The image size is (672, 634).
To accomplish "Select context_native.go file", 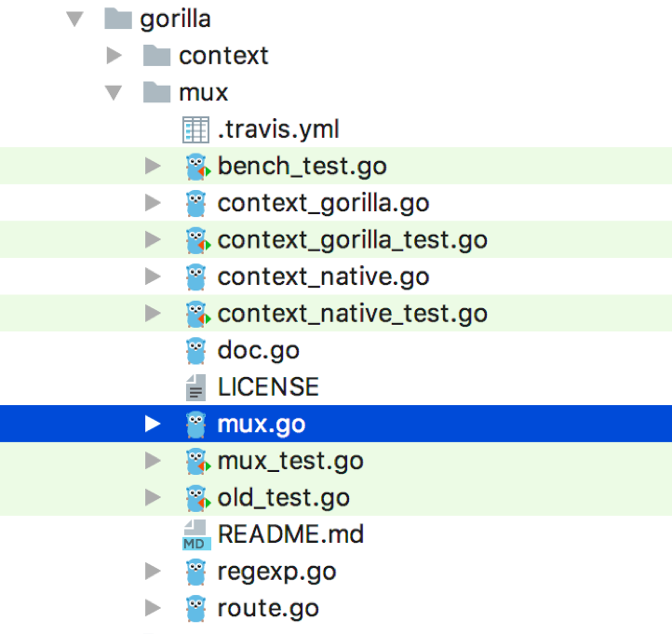I will [x=336, y=277].
